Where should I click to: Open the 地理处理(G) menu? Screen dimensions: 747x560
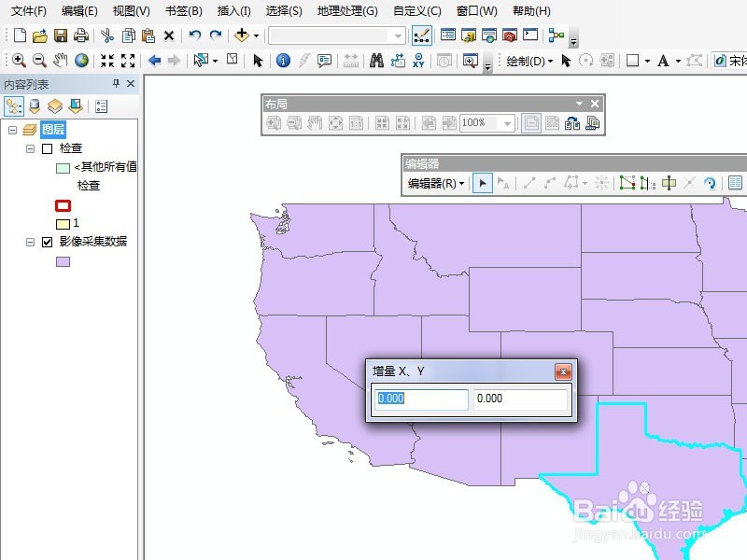[347, 11]
